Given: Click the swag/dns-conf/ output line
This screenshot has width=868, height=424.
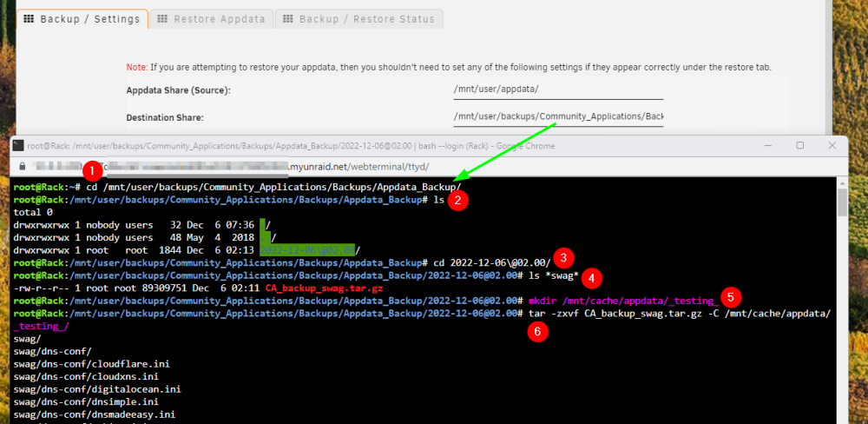Looking at the screenshot, I should click(x=53, y=351).
